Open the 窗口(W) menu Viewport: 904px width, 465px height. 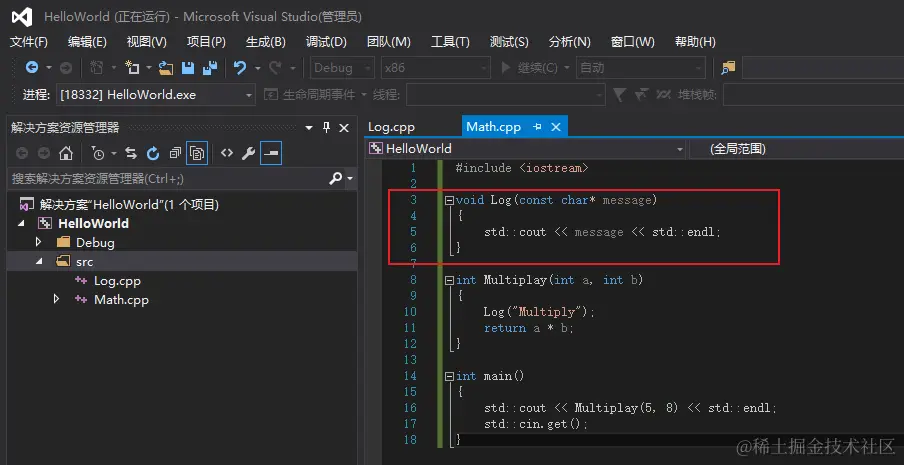(x=632, y=42)
